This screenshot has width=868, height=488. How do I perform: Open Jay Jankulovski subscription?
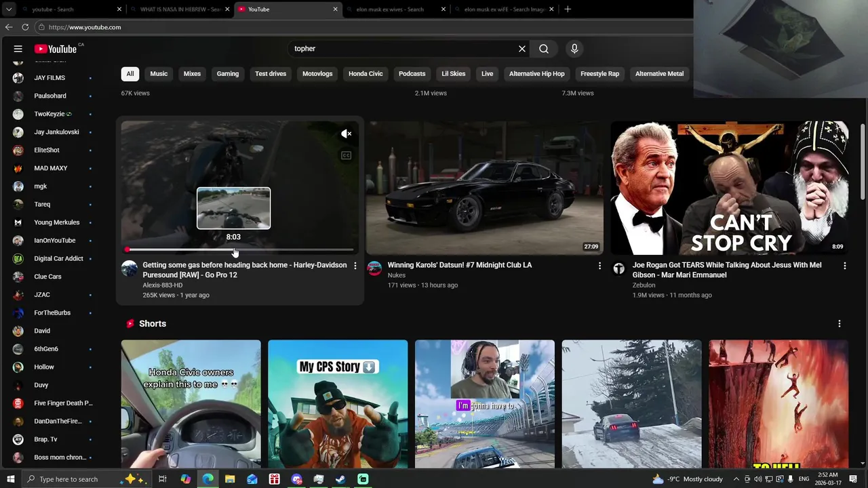(x=53, y=132)
